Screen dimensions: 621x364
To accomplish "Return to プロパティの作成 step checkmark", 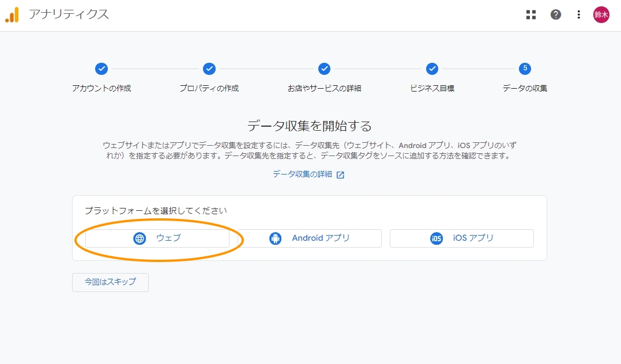I will (209, 69).
